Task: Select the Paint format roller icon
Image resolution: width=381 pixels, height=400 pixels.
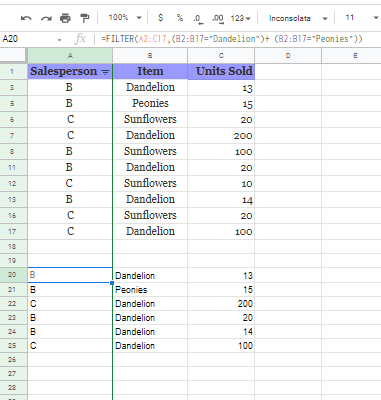Action: pos(85,18)
